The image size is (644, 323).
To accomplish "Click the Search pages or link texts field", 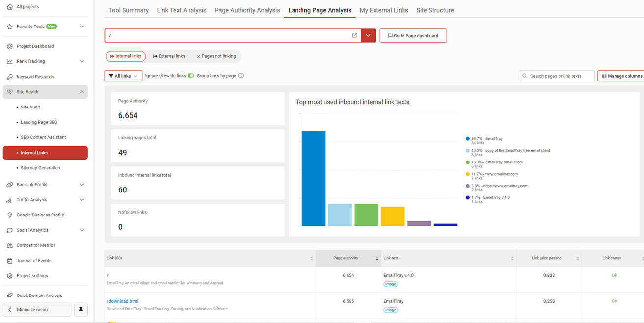I will point(557,76).
